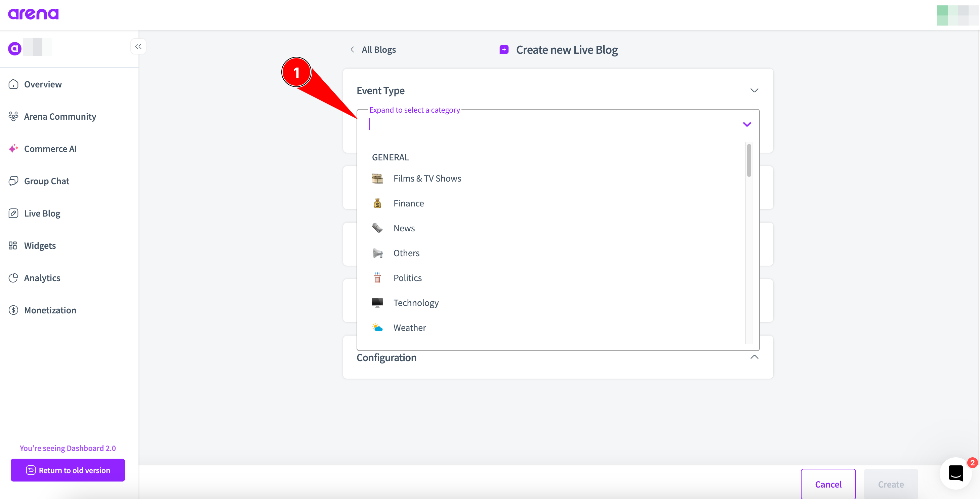
Task: Click the Weather sun-cloud icon
Action: (377, 328)
